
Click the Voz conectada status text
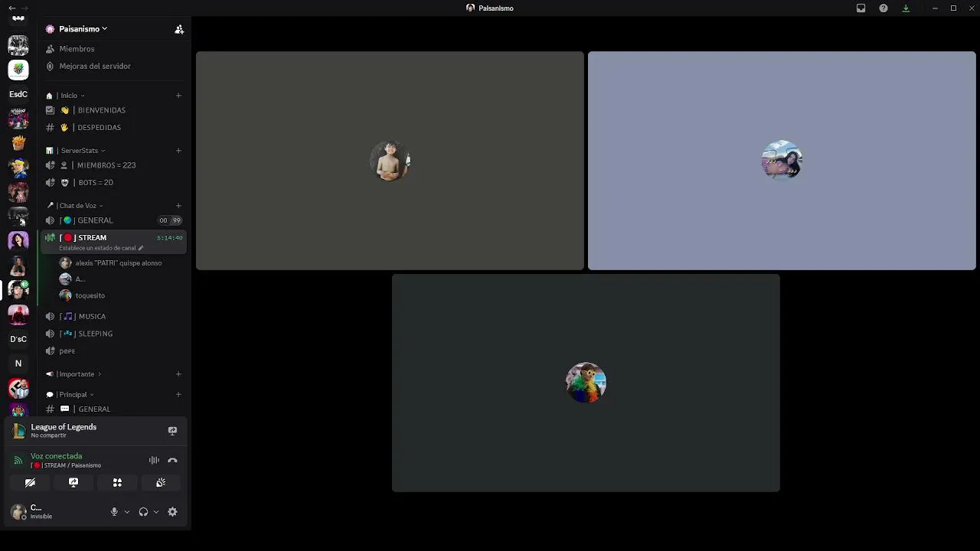click(56, 456)
